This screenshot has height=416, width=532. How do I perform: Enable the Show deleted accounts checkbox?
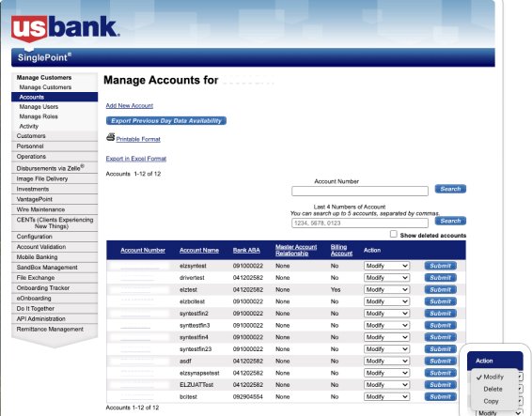[393, 234]
